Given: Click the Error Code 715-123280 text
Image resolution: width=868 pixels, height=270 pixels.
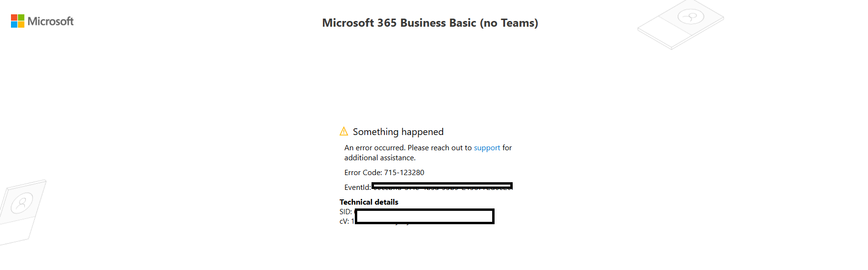Looking at the screenshot, I should [x=384, y=173].
